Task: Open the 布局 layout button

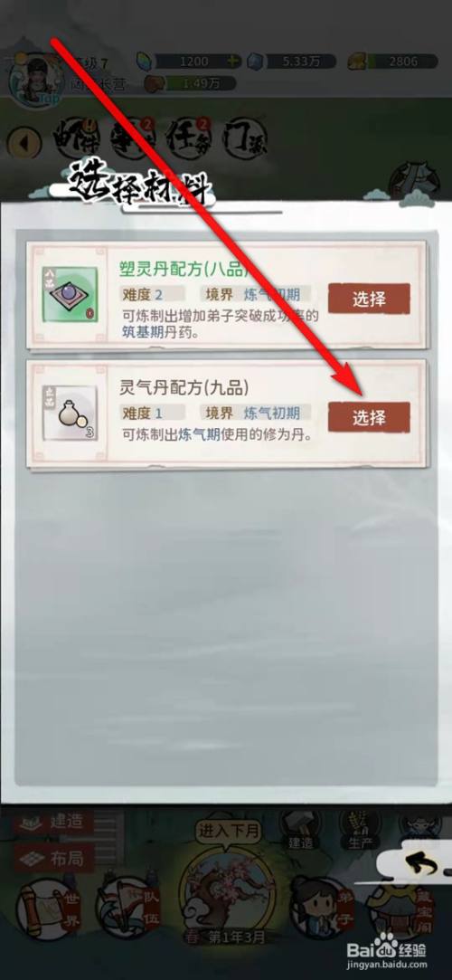Action: pos(53,858)
